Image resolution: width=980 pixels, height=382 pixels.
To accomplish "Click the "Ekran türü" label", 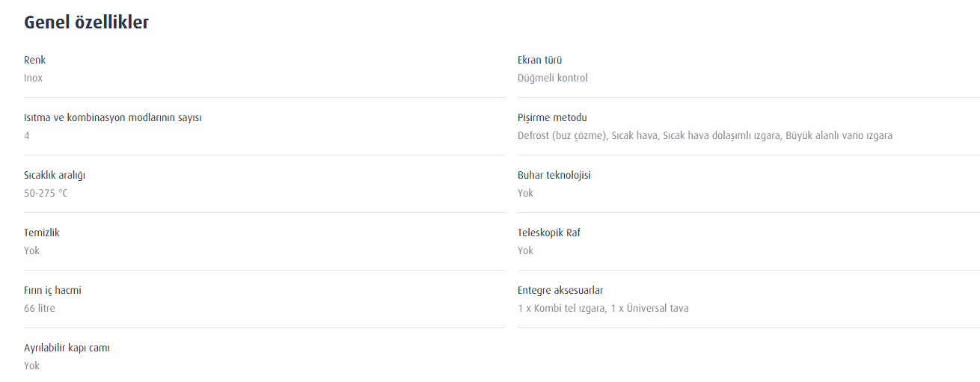I will (539, 60).
